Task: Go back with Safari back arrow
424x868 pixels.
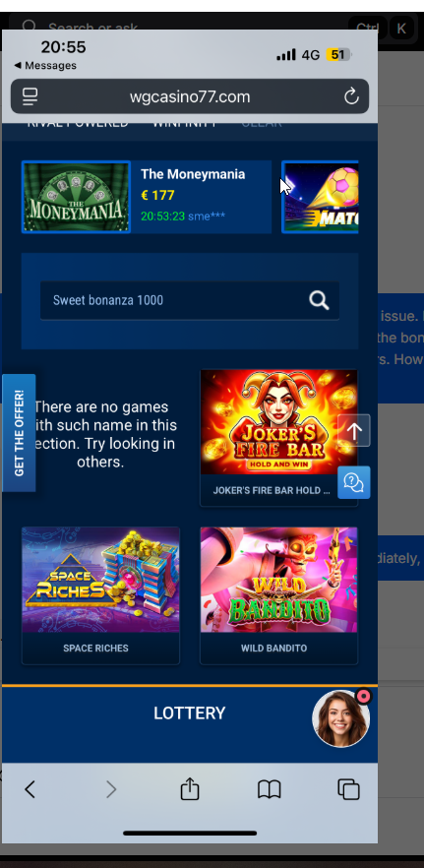Action: coord(30,789)
